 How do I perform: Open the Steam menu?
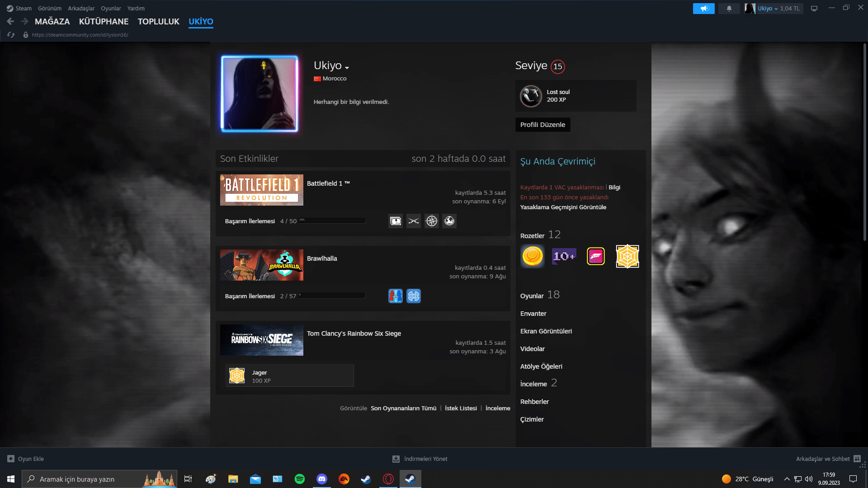point(19,9)
